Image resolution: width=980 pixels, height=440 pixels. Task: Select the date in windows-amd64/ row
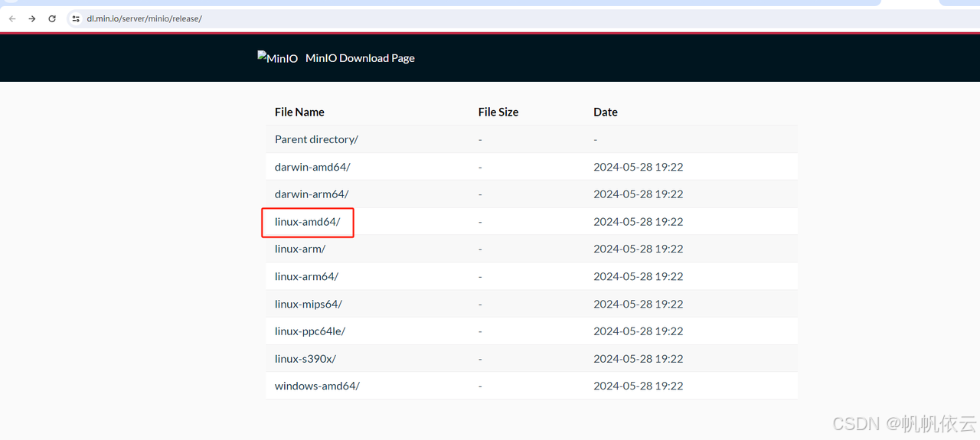point(639,386)
